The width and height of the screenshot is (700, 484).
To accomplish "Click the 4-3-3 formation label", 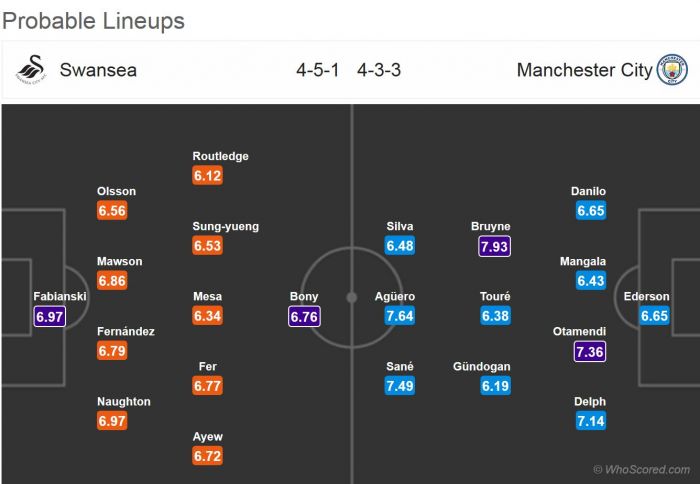I will coord(381,70).
